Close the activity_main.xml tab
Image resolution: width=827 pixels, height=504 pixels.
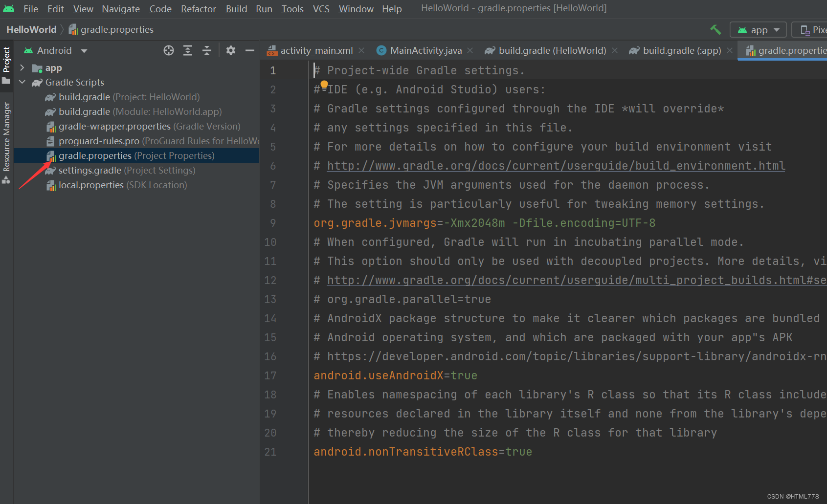pos(361,50)
